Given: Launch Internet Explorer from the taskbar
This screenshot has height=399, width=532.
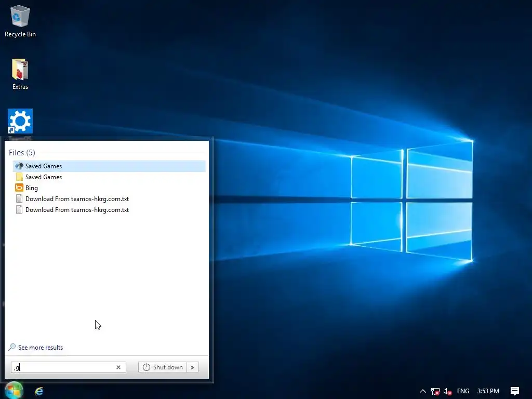Looking at the screenshot, I should [39, 391].
